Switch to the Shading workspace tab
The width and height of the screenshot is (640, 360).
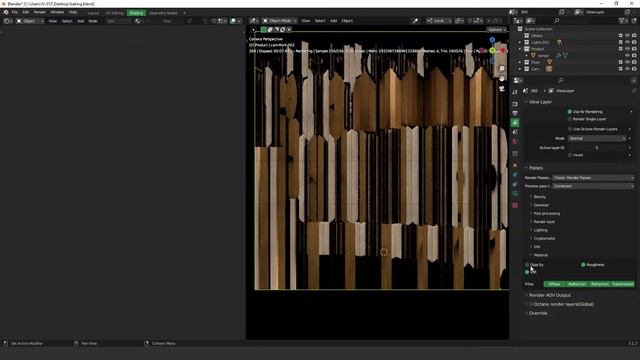coord(136,13)
